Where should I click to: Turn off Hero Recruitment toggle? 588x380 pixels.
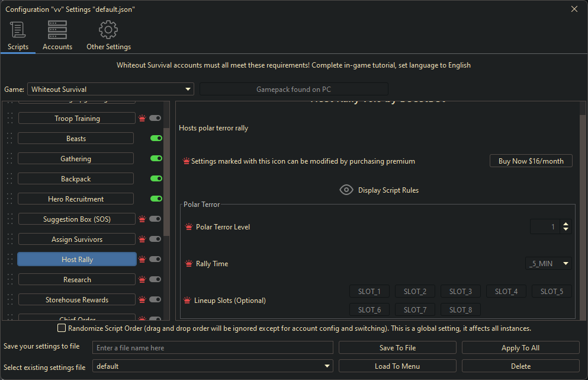(156, 199)
